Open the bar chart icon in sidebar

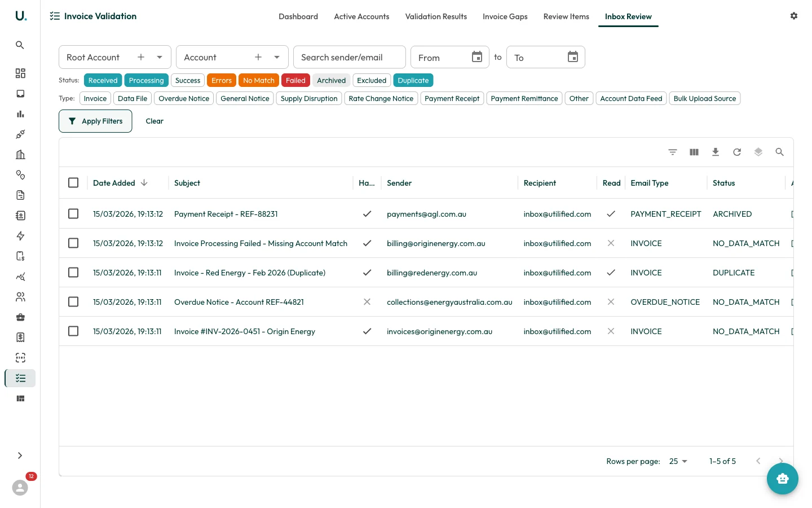point(20,114)
